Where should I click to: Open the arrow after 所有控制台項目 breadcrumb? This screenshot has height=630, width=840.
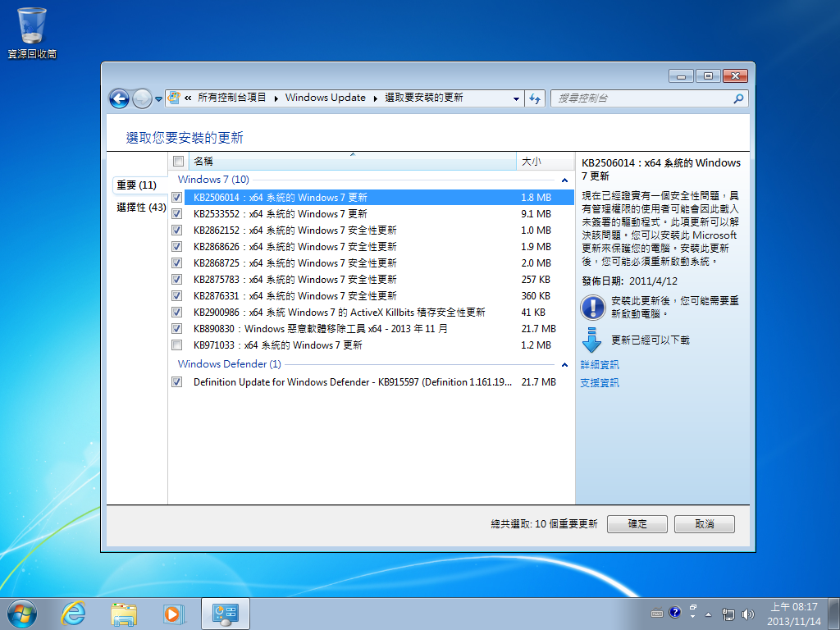(276, 98)
